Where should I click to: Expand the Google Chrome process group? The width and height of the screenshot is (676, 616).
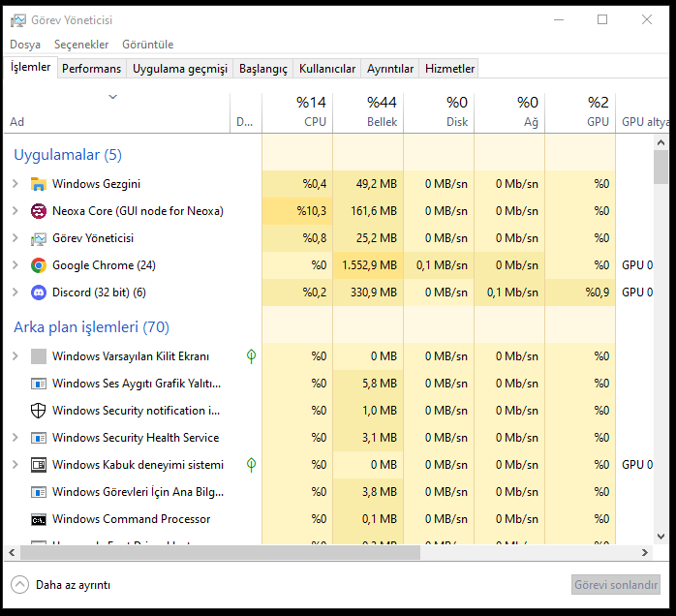15,265
